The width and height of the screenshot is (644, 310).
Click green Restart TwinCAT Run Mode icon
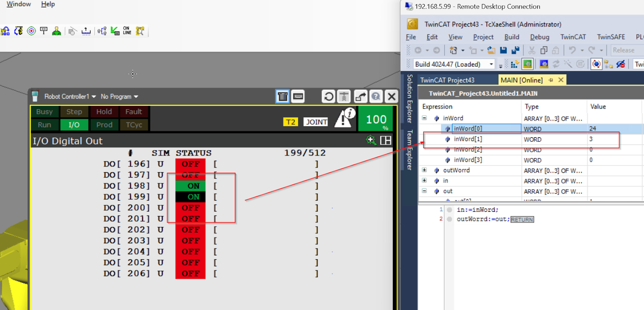pos(527,64)
